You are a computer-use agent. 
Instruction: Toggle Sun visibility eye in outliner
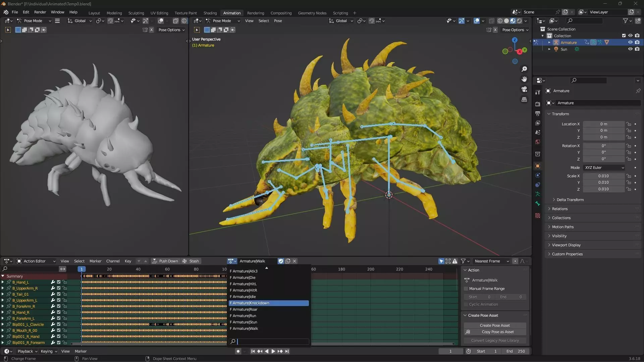[x=630, y=49]
